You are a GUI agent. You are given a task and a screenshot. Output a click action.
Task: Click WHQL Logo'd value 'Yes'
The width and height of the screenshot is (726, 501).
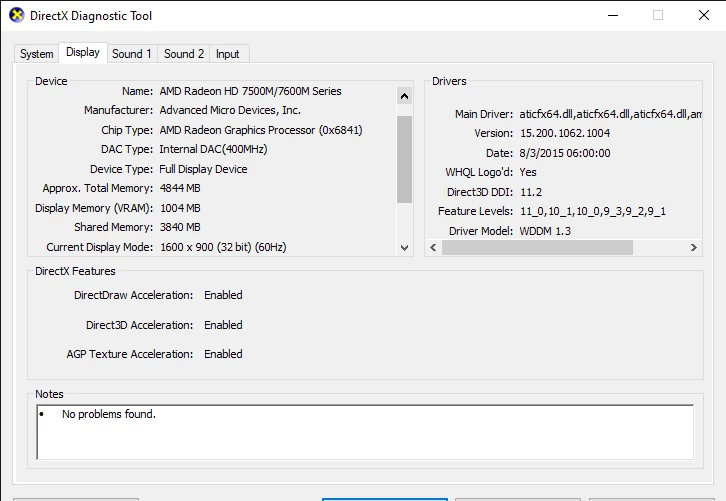(x=528, y=172)
